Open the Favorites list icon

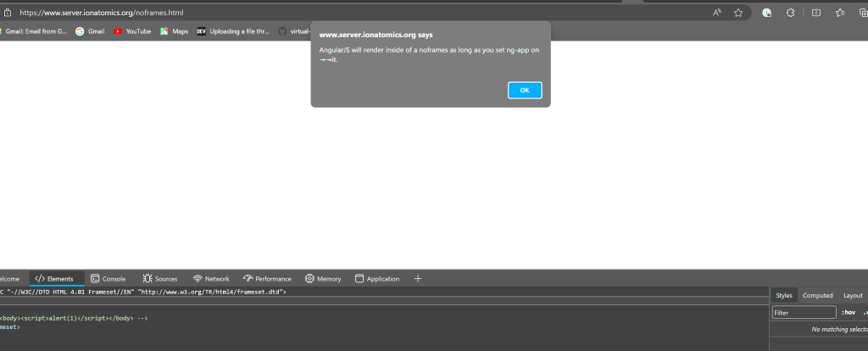(x=840, y=13)
